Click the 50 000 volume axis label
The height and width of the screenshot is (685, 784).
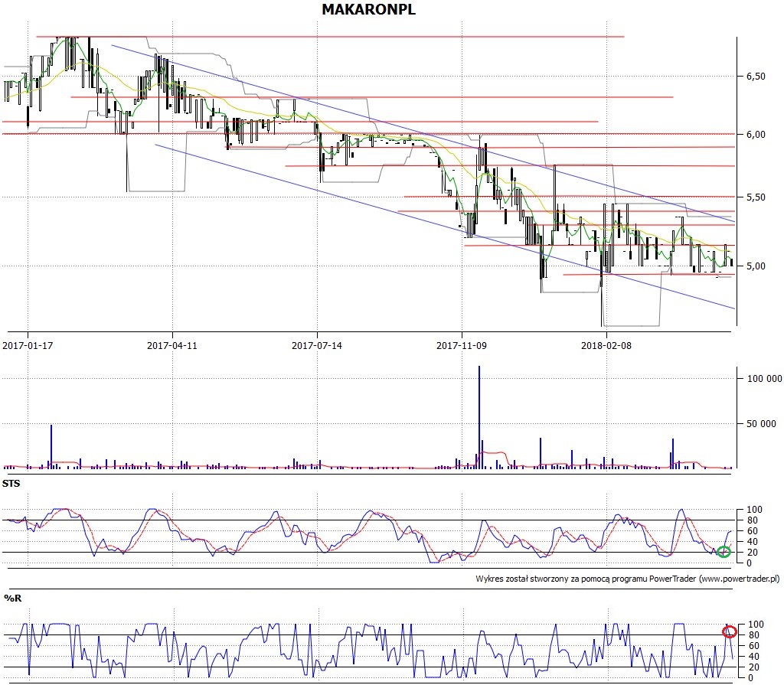761,424
